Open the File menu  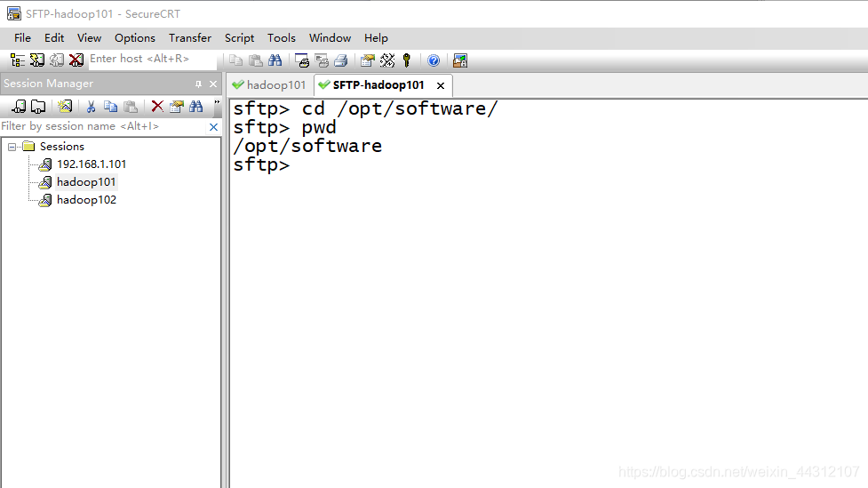coord(23,37)
